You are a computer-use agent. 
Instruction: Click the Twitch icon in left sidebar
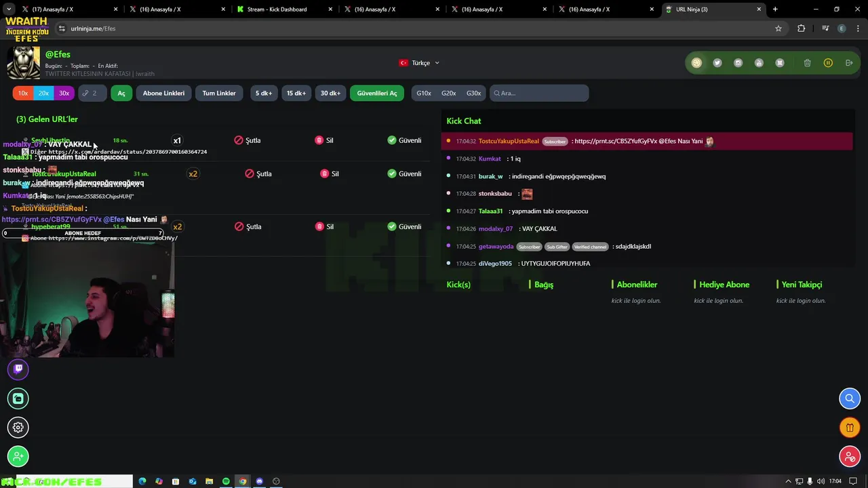18,369
